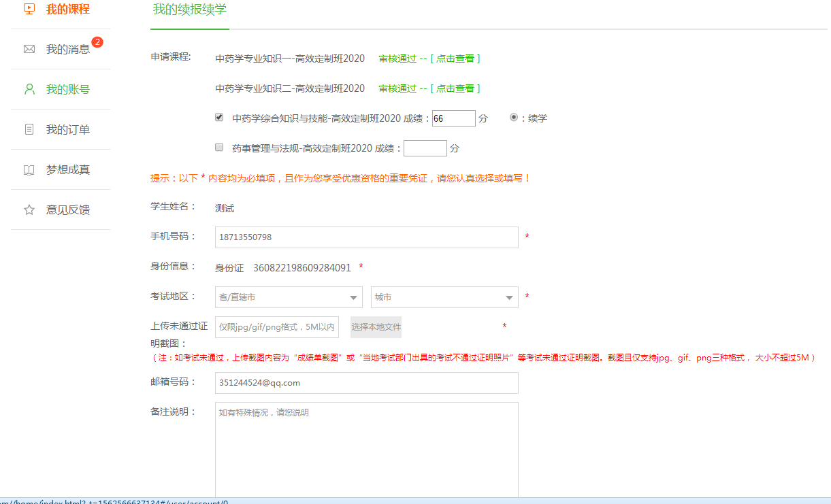Click 点击查看 link for 中药学专业知识二
Viewport: 831px width, 504px height.
[x=455, y=88]
